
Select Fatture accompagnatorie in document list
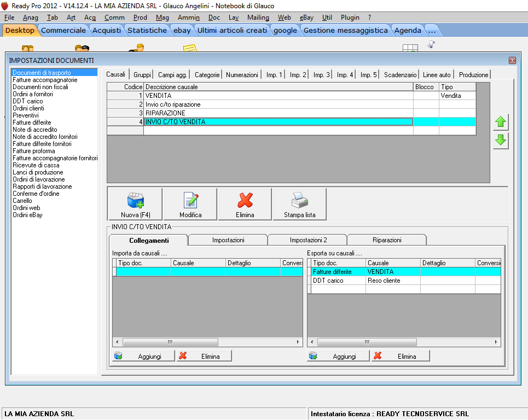point(45,80)
